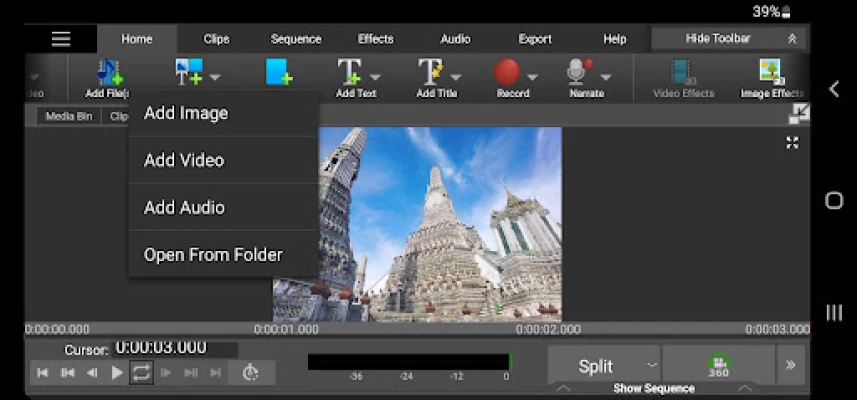This screenshot has width=857, height=400.
Task: Click the 360 video icon
Action: pos(719,366)
